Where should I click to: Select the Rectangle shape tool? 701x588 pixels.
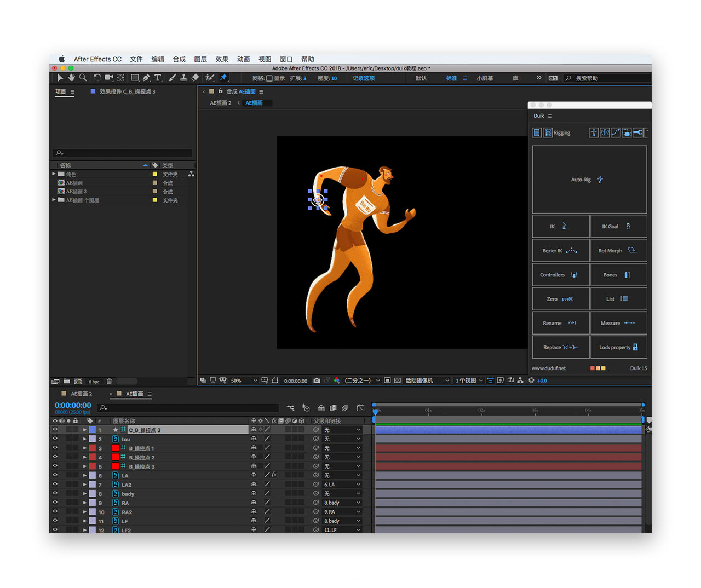[x=135, y=78]
